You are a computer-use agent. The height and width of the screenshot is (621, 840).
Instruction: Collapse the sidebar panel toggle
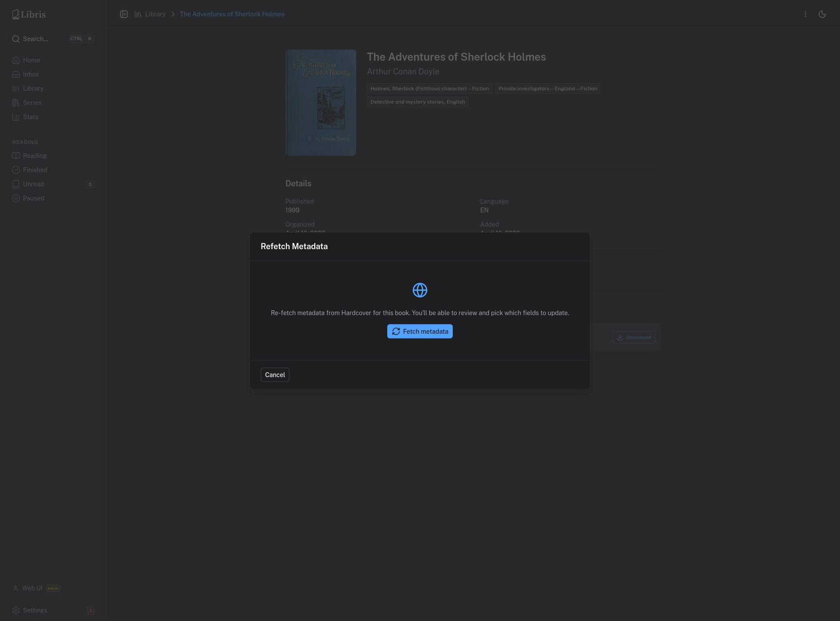124,14
